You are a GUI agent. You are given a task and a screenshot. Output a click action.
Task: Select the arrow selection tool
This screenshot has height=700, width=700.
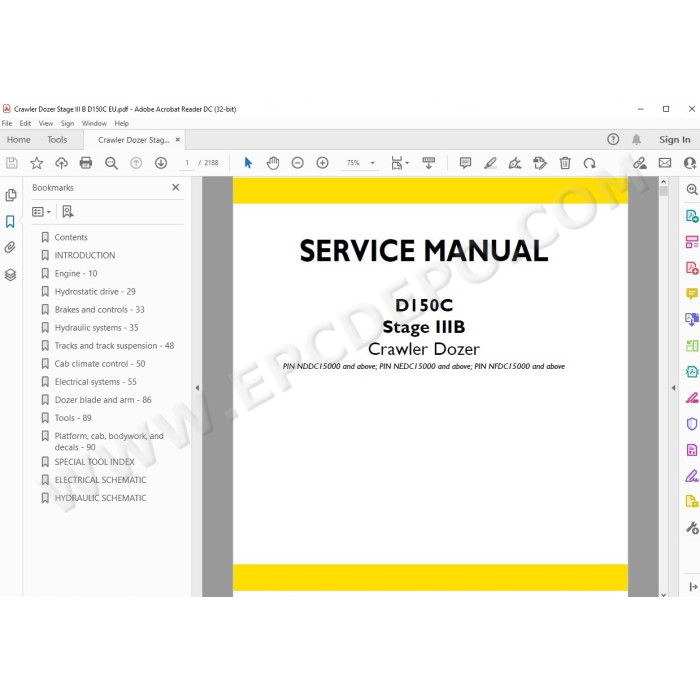(248, 163)
